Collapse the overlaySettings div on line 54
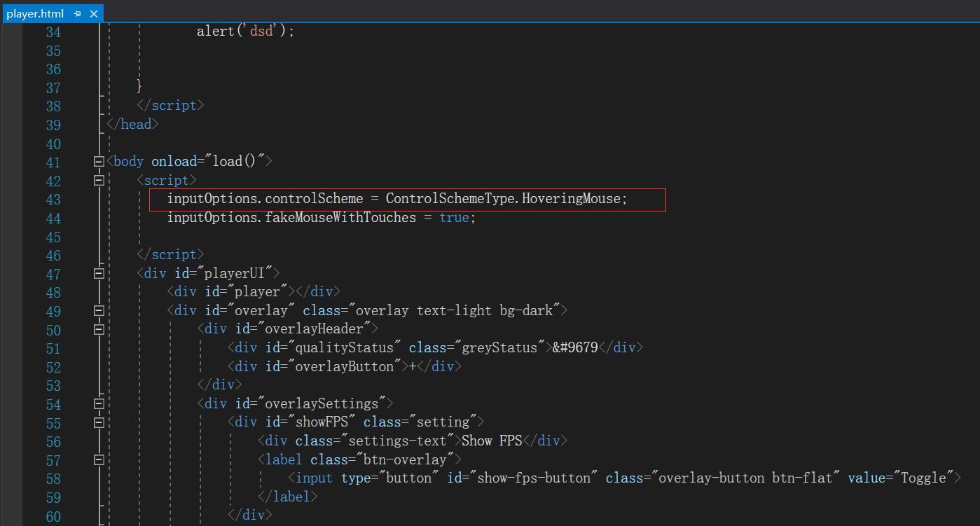 [99, 404]
